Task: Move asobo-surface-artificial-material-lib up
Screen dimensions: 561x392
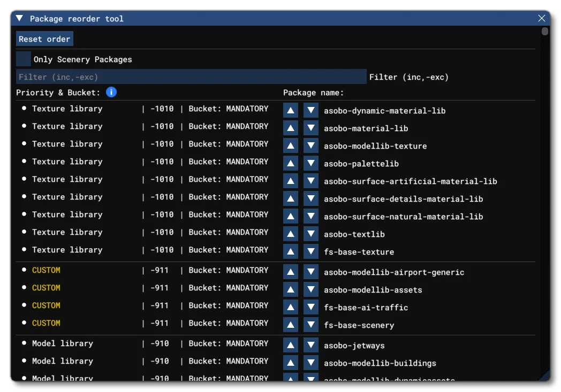Action: point(291,181)
